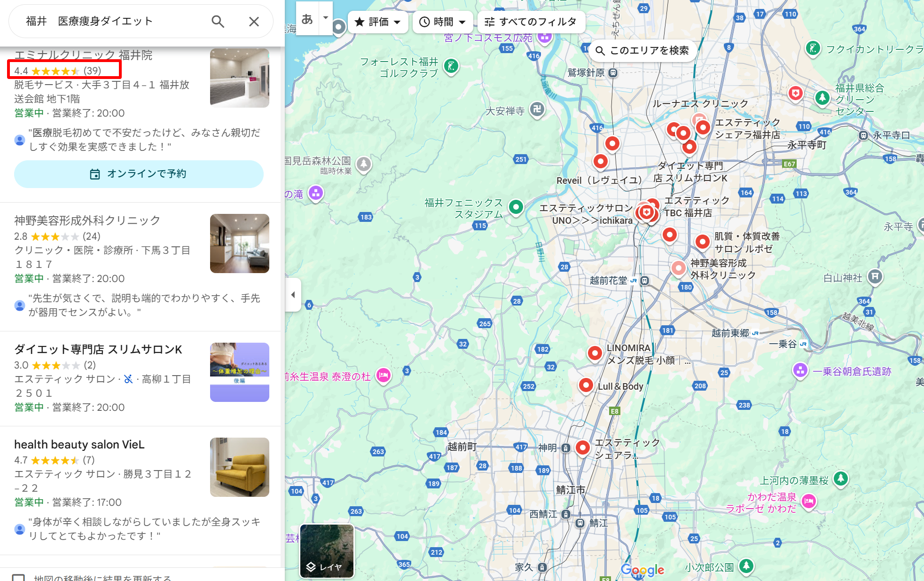Click 鷲塚針原 station icon

point(613,73)
